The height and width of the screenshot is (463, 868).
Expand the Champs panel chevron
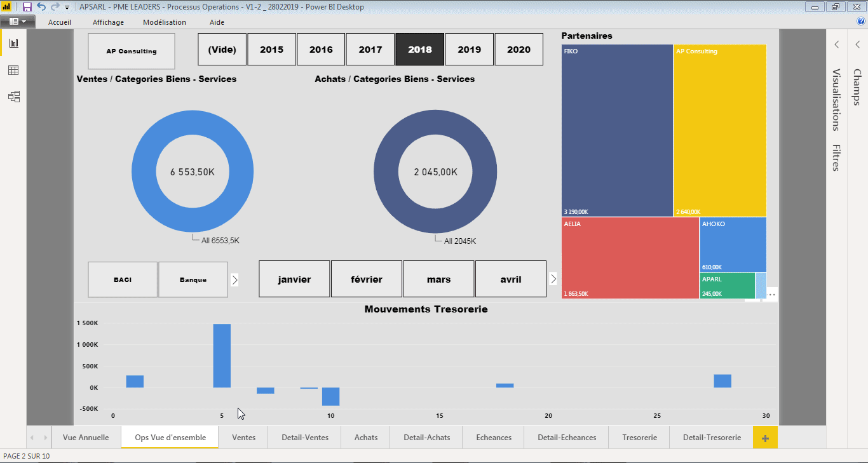857,45
